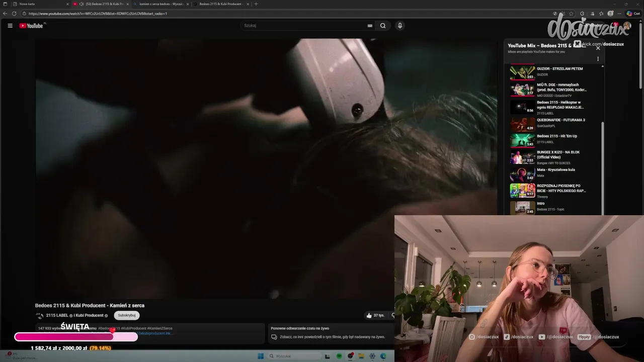This screenshot has width=644, height=362.
Task: Open the browser profile avatar
Action: pos(610,14)
